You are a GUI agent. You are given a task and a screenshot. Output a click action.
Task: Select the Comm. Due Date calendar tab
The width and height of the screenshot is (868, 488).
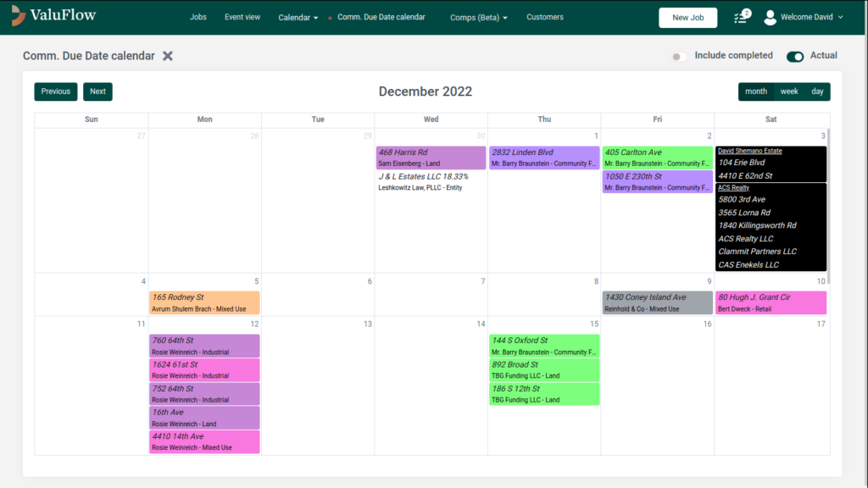tap(381, 17)
